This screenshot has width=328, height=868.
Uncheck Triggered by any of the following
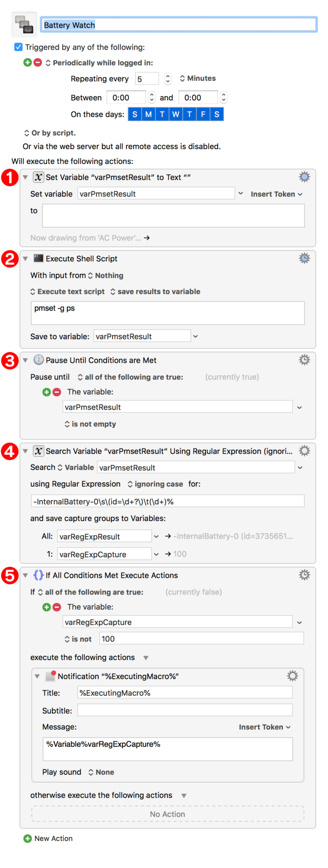point(19,47)
